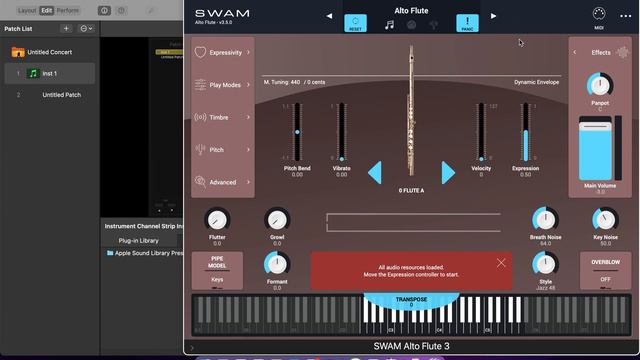
Task: Click the TRANSPOSE control above keyboard
Action: [411, 302]
